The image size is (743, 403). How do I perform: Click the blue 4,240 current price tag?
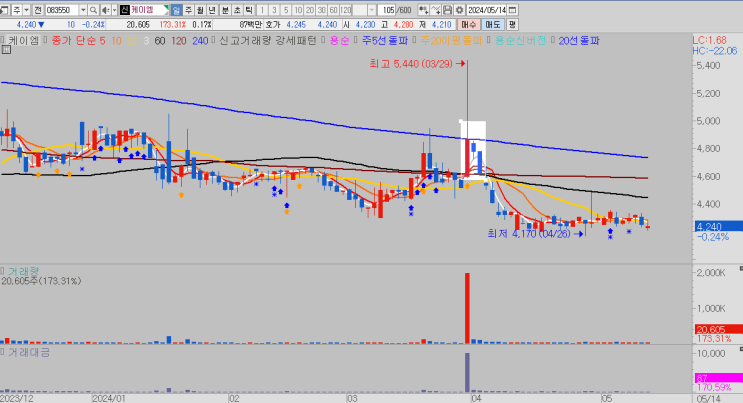coord(718,227)
